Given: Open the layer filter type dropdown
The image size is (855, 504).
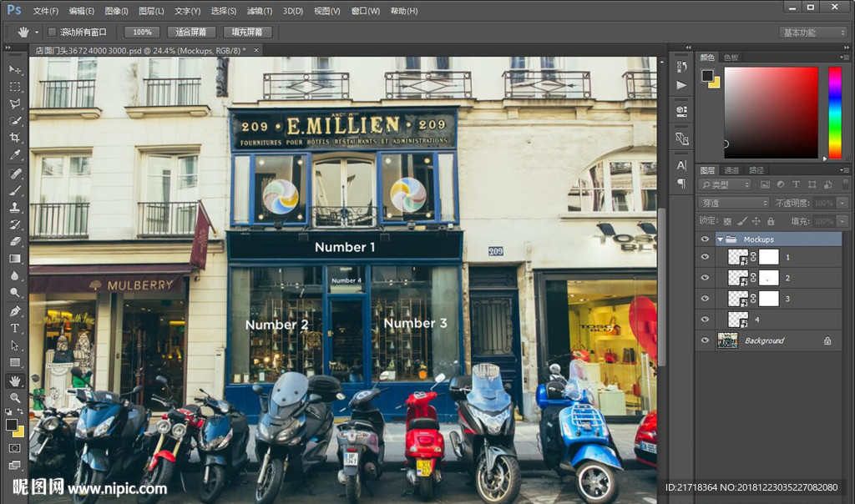Looking at the screenshot, I should click(725, 184).
